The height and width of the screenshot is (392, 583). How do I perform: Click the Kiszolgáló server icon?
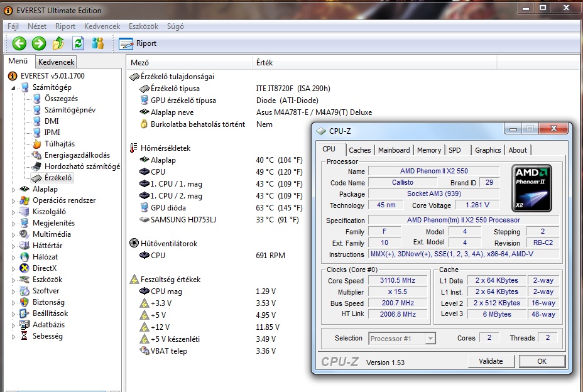pos(24,212)
